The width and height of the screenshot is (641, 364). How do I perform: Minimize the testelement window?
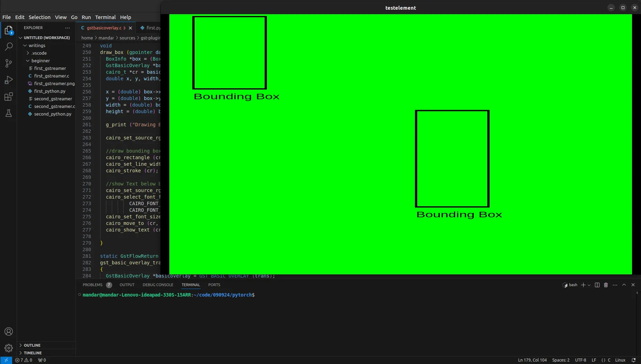click(x=611, y=8)
